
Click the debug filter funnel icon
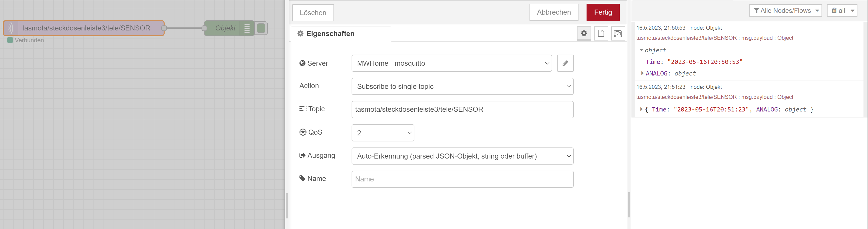(x=756, y=11)
